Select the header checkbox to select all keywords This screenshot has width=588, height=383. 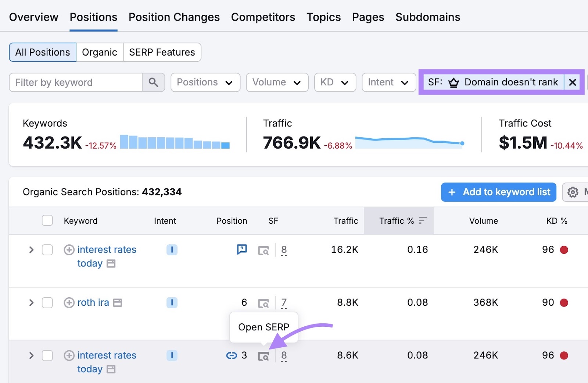[x=47, y=220]
